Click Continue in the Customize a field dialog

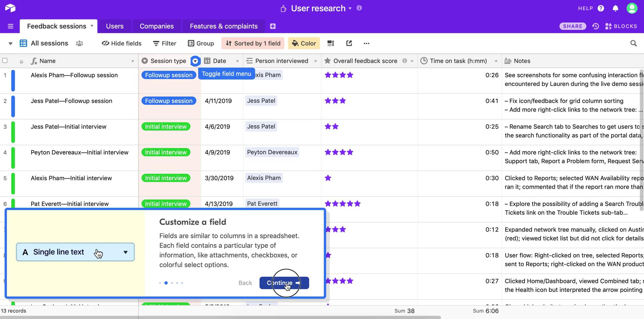point(284,283)
